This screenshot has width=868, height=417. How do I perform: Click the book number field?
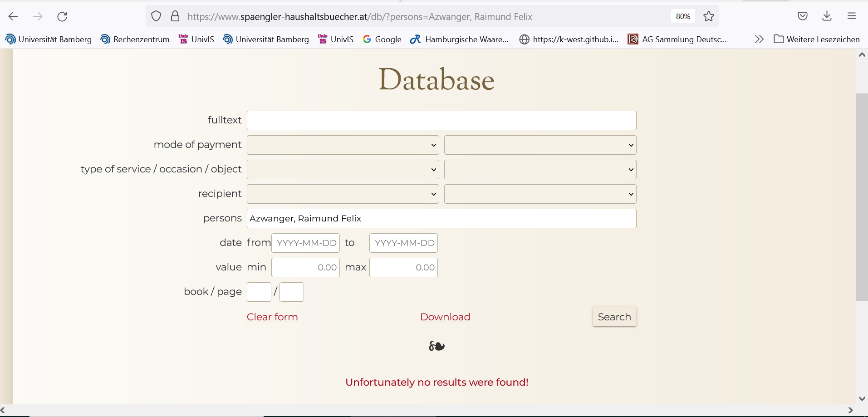tap(259, 292)
